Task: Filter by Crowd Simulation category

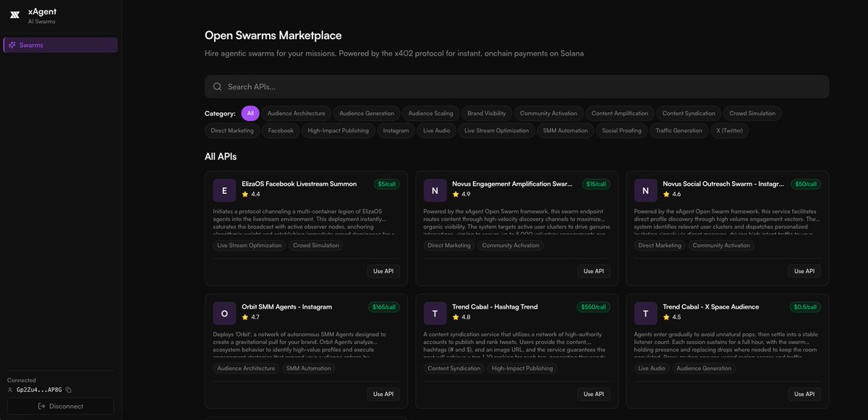Action: (753, 113)
